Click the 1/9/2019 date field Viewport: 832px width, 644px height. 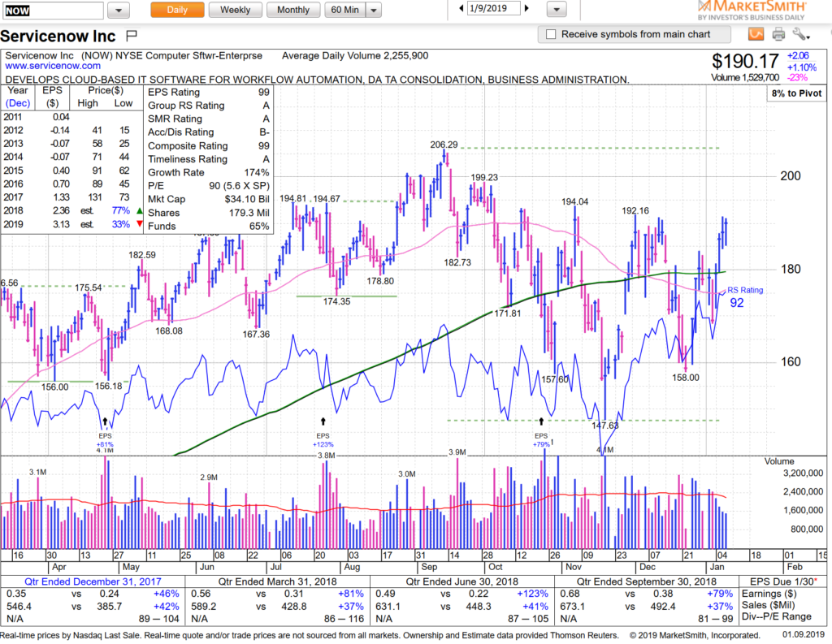(x=493, y=8)
